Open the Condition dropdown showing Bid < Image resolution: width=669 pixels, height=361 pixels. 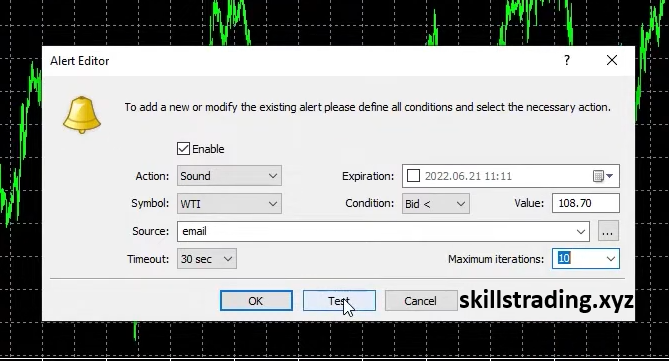coord(436,204)
